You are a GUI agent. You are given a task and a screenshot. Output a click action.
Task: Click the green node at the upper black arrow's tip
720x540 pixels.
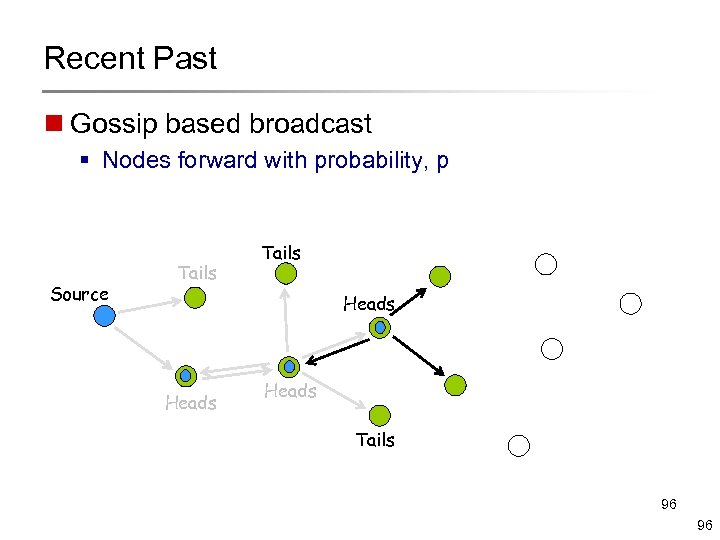439,276
